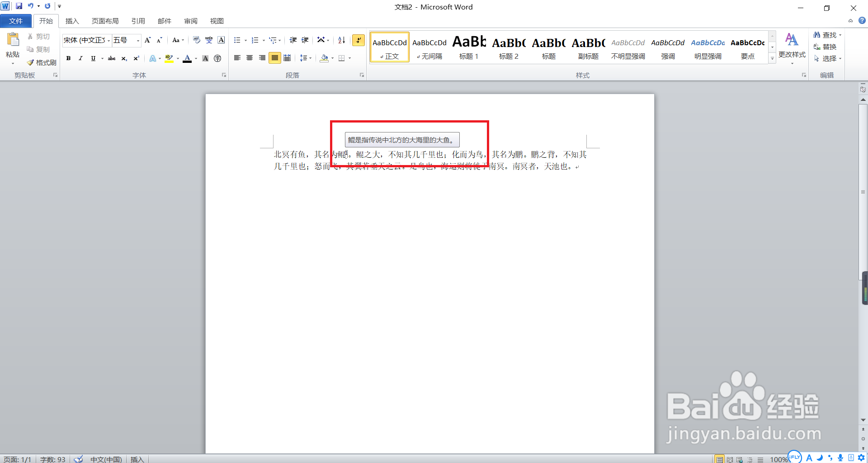Click the Save icon in quick access toolbar
The height and width of the screenshot is (463, 868).
pyautogui.click(x=19, y=6)
